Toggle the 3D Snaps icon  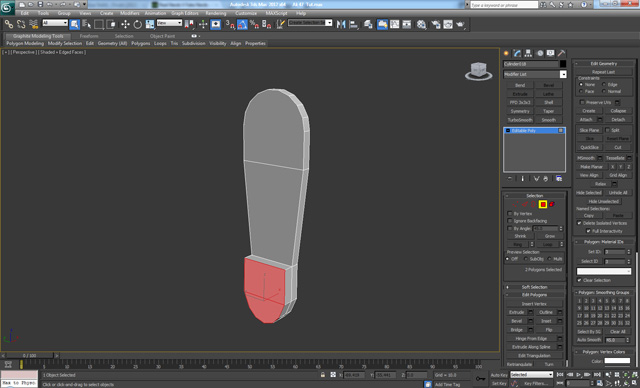click(x=230, y=24)
